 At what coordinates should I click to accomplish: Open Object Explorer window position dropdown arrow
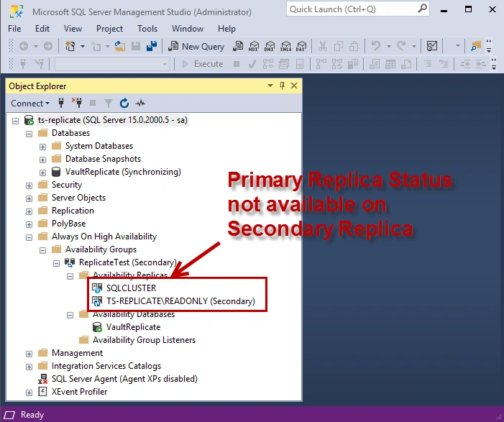click(270, 86)
